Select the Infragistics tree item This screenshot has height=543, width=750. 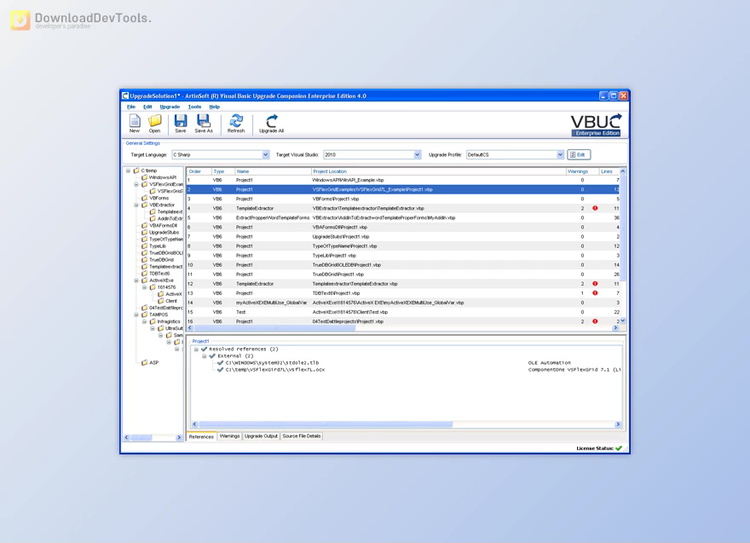pos(169,321)
